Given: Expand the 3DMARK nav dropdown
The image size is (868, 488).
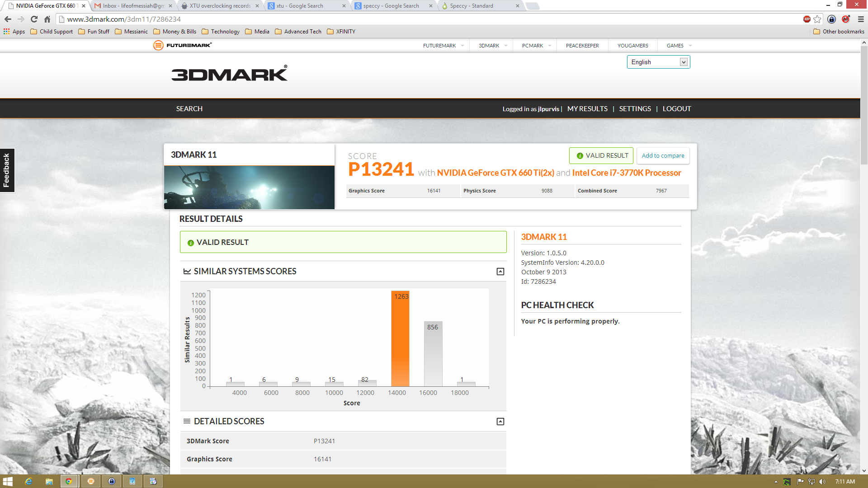Looking at the screenshot, I should point(505,46).
